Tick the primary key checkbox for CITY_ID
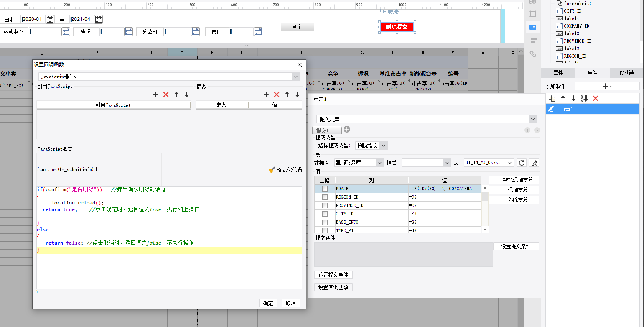644x327 pixels. coord(325,214)
